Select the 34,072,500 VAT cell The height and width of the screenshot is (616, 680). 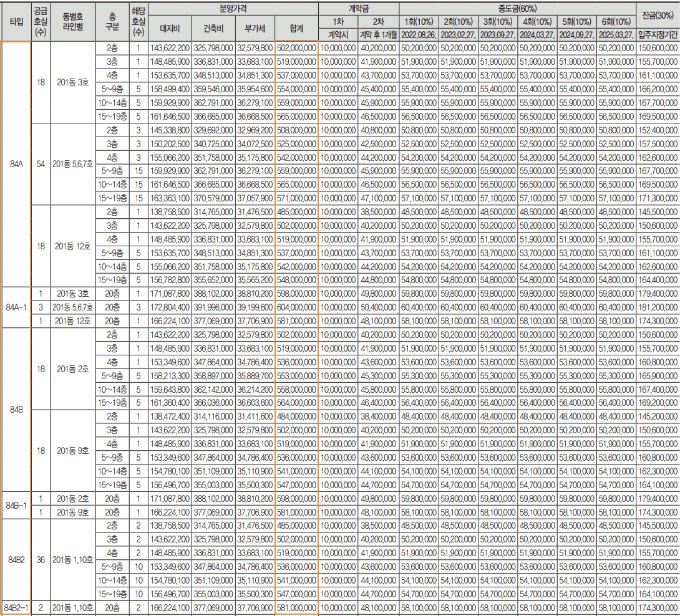coord(255,143)
